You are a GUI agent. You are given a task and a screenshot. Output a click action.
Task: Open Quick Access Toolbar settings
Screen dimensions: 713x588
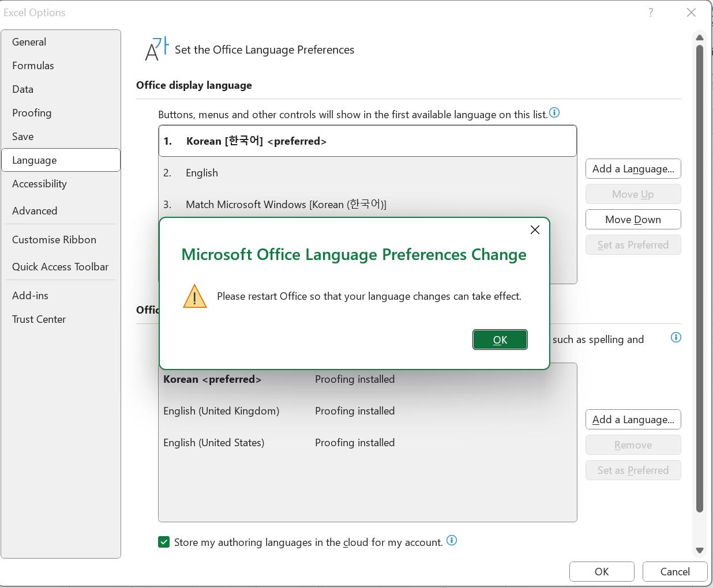[61, 267]
